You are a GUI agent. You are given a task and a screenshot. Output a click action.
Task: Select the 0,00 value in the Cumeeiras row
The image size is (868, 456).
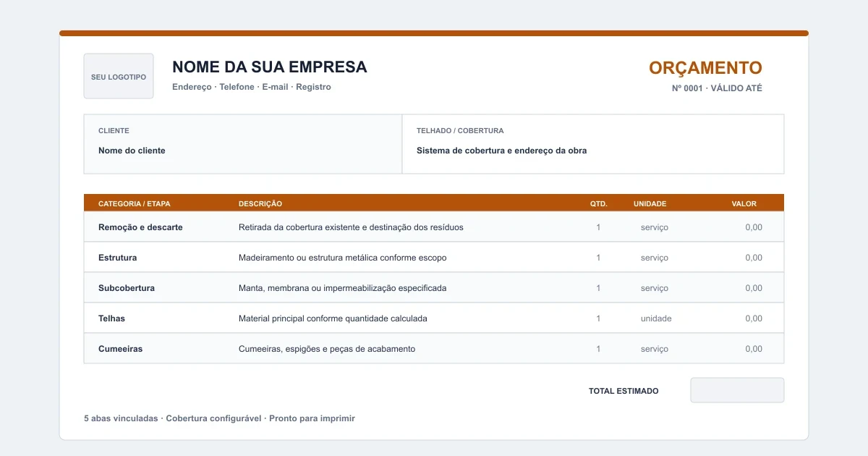(x=754, y=349)
